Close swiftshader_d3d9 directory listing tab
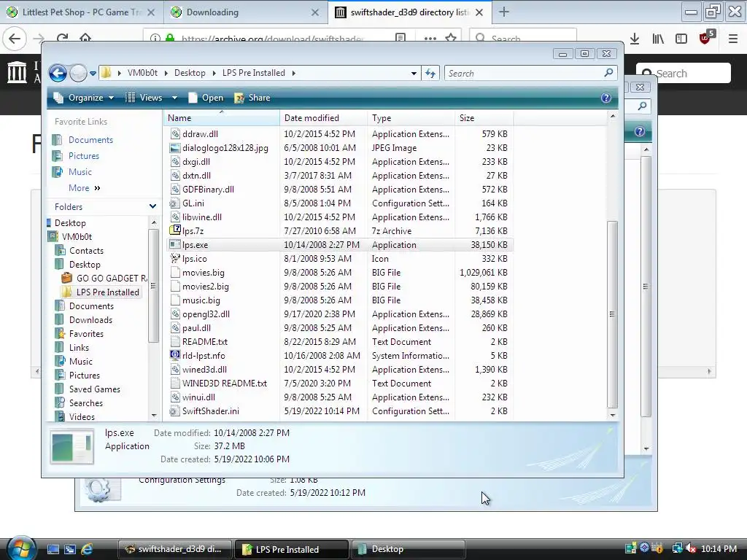 (x=480, y=12)
